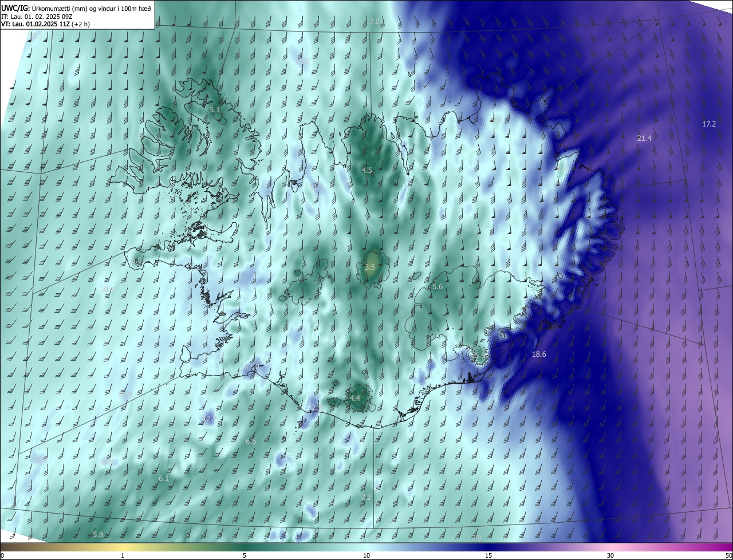Click the color scale tick label 1
The height and width of the screenshot is (560, 733).
[x=123, y=555]
